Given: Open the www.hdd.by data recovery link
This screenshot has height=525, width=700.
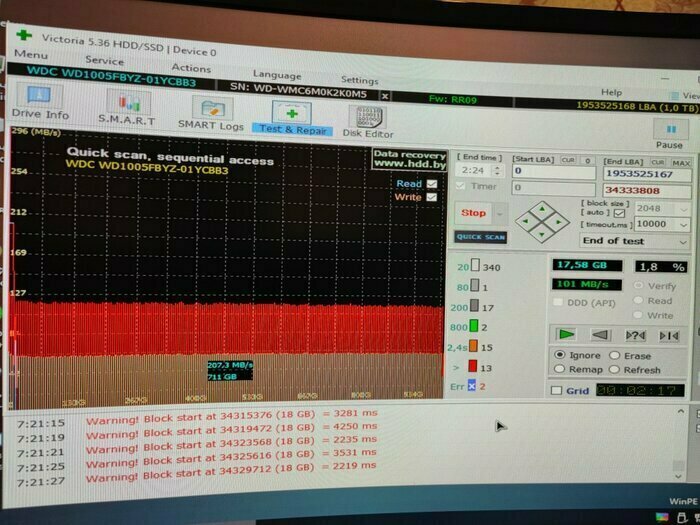Looking at the screenshot, I should [410, 159].
